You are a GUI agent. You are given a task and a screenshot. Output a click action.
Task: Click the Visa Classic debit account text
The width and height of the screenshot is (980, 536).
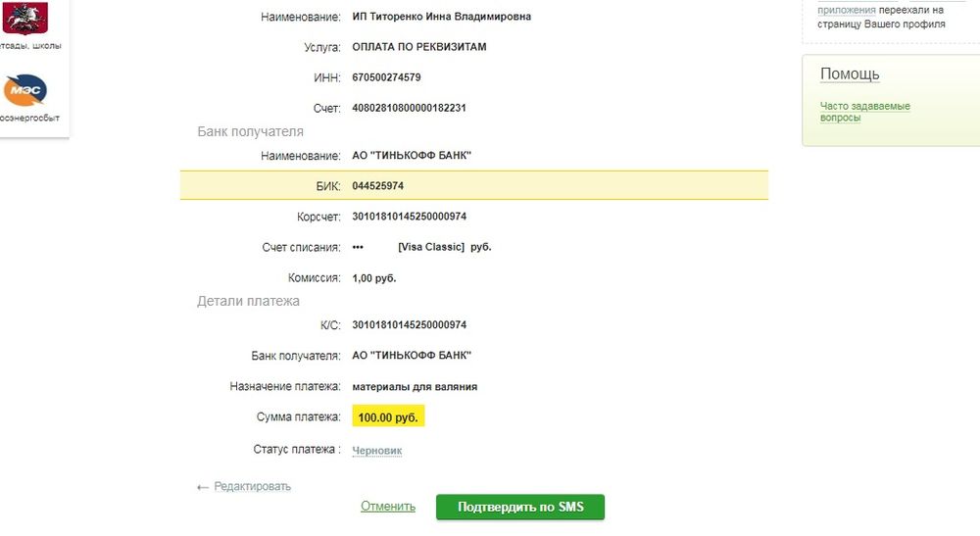431,247
